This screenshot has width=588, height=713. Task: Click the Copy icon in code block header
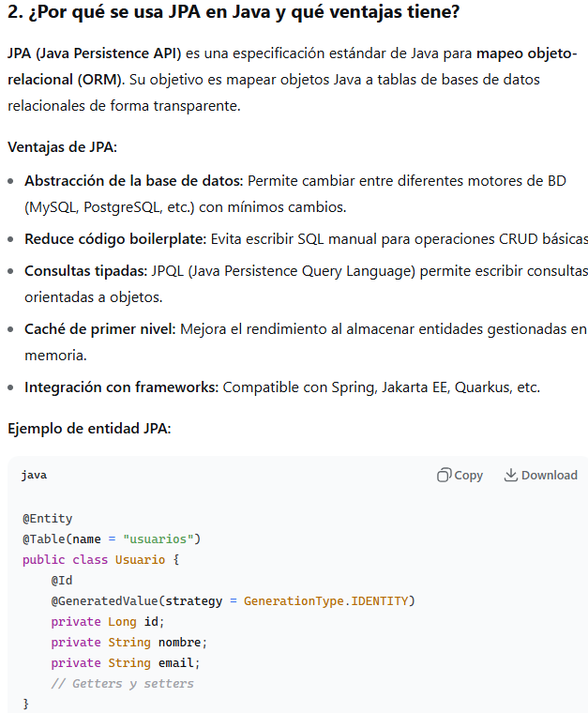[x=444, y=475]
